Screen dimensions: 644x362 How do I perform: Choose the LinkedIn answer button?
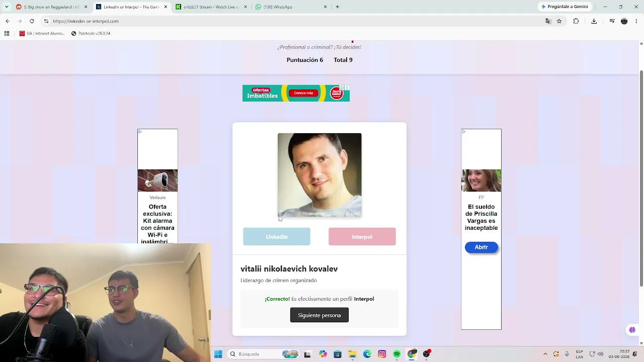(277, 237)
